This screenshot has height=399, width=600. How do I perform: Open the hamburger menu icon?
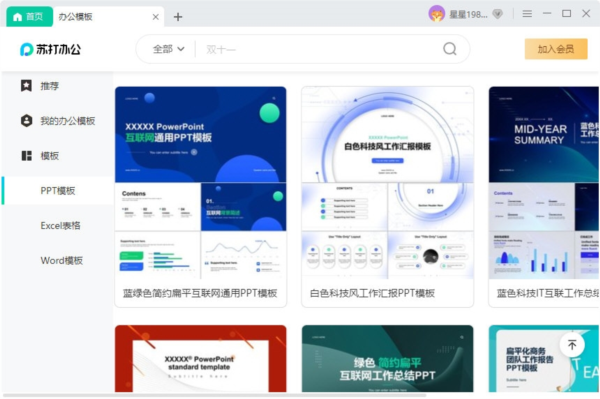pyautogui.click(x=527, y=14)
